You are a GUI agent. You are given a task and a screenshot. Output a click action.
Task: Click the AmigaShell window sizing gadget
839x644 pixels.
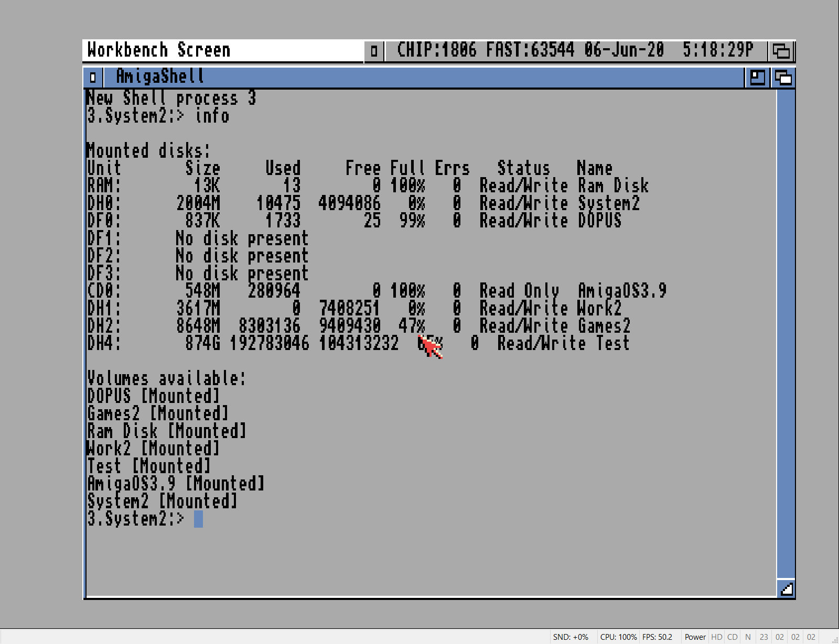tap(786, 589)
